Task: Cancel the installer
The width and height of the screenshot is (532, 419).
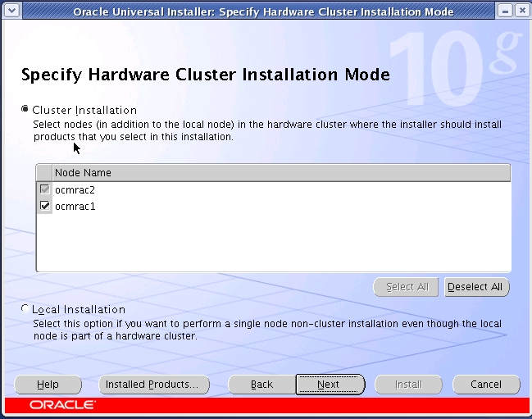Action: [486, 385]
